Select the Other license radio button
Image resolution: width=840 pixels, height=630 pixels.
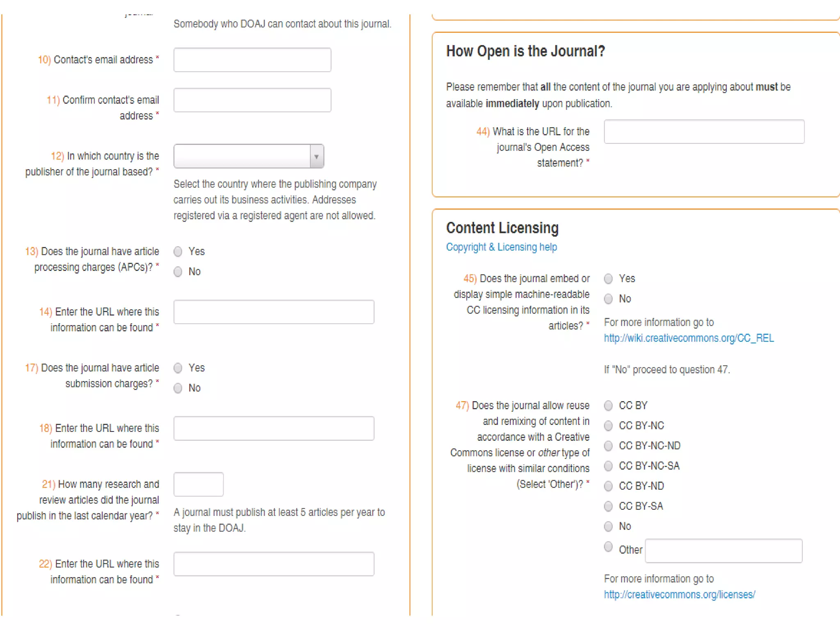[x=609, y=547]
